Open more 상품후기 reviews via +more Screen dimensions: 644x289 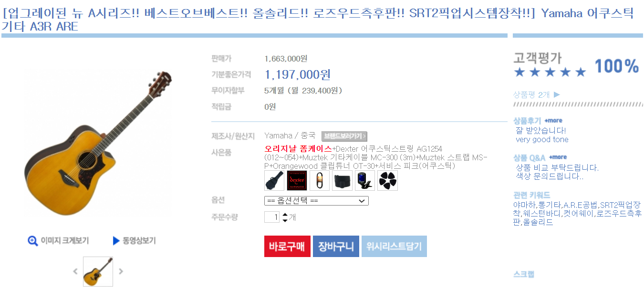click(553, 121)
